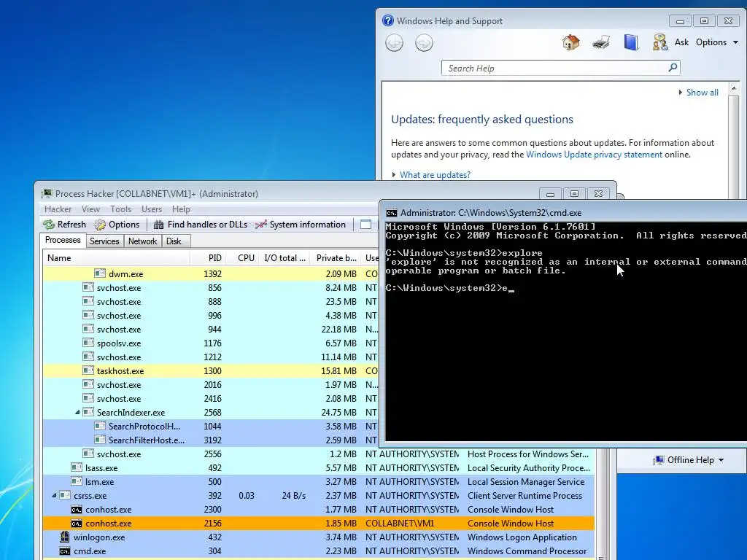Image resolution: width=747 pixels, height=560 pixels.
Task: Click Find handles or DLLs
Action: point(200,225)
